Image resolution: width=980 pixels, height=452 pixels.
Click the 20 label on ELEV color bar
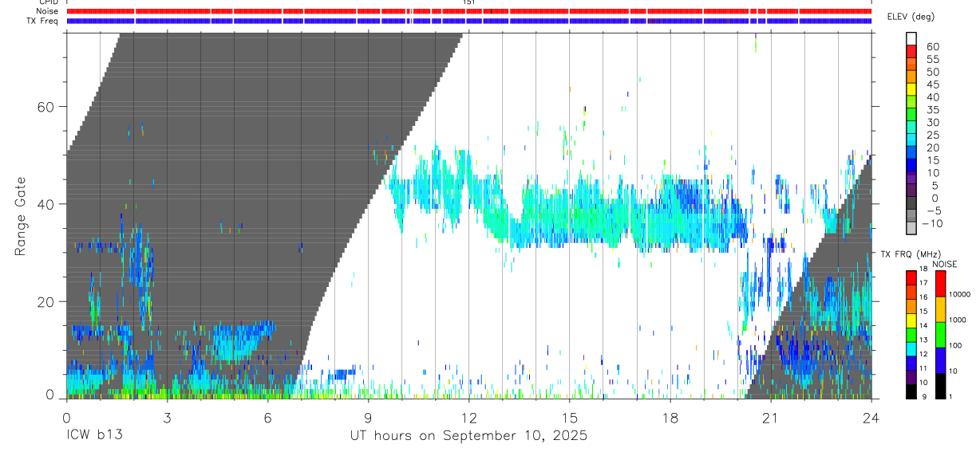(x=932, y=148)
